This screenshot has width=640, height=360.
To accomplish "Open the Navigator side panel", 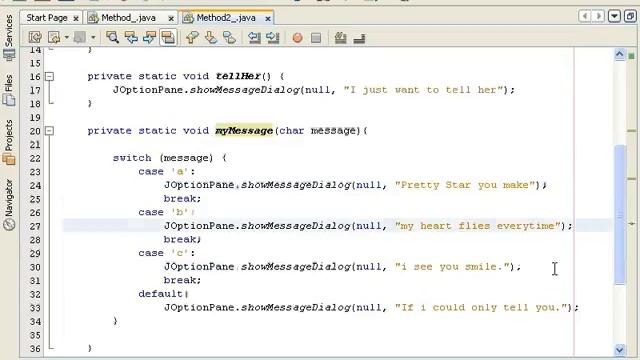I will (x=9, y=205).
